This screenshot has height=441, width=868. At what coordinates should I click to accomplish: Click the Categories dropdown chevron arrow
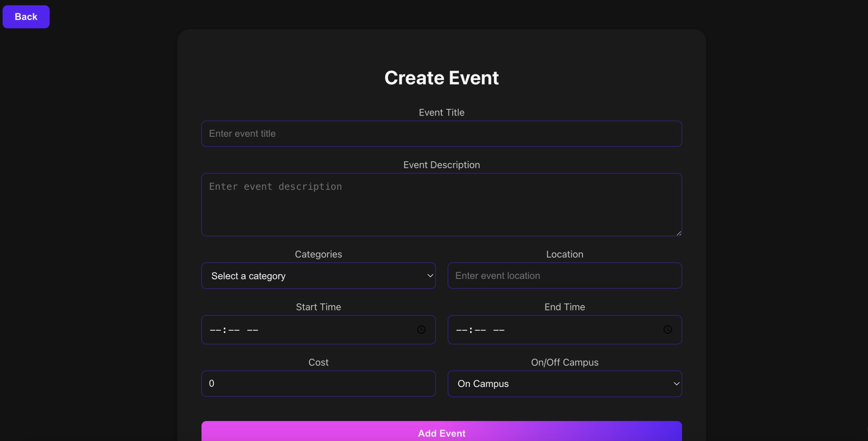click(x=430, y=276)
